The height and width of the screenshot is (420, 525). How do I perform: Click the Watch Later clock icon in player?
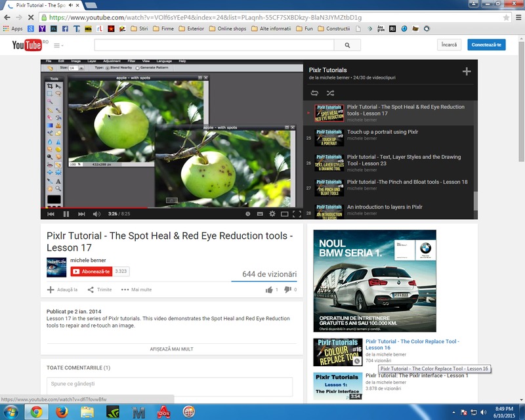[x=248, y=214]
